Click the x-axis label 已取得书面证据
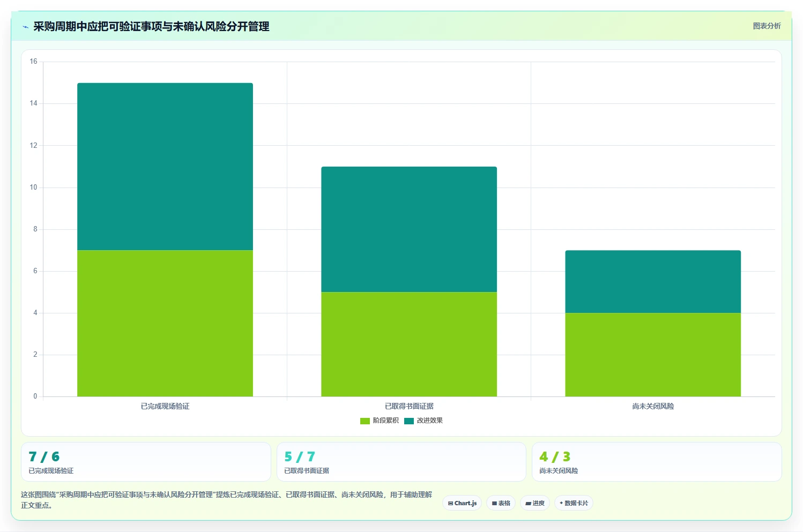 click(x=409, y=407)
